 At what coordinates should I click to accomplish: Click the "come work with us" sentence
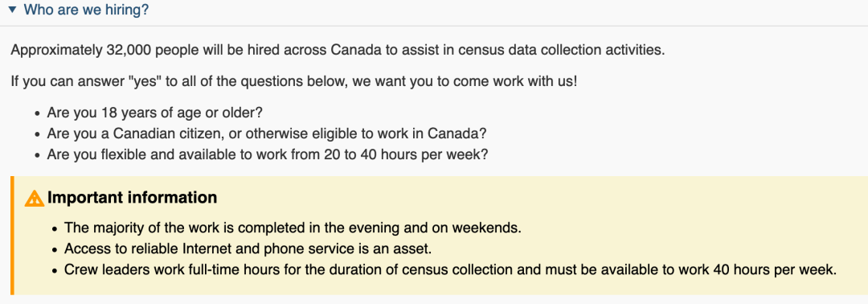[x=294, y=83]
